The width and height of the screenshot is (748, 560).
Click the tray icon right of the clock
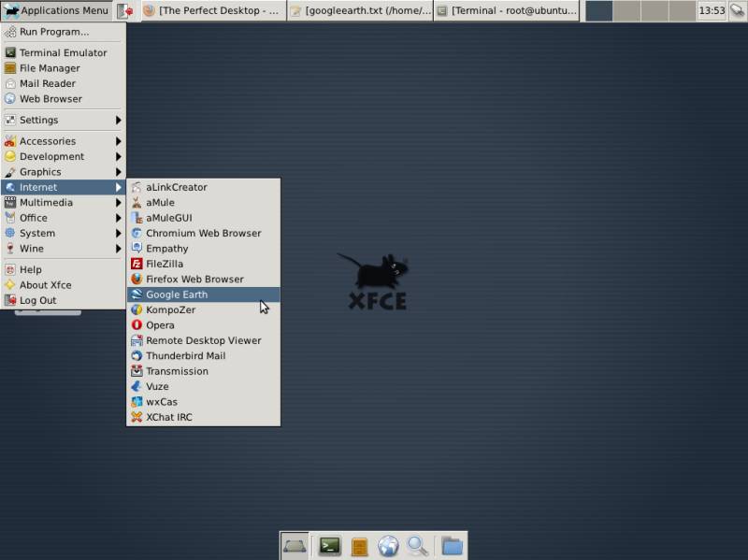[x=738, y=10]
